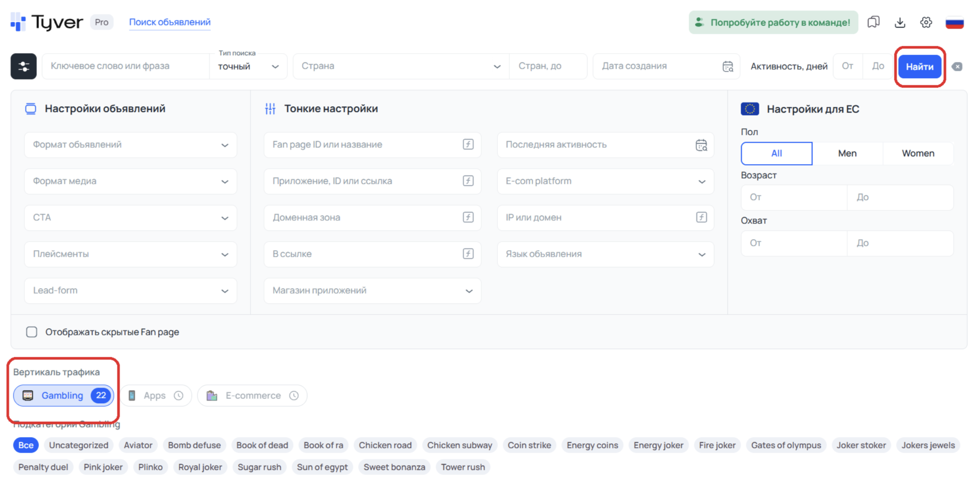The height and width of the screenshot is (483, 980).
Task: Choose Aviator subcategory chip
Action: [x=138, y=445]
